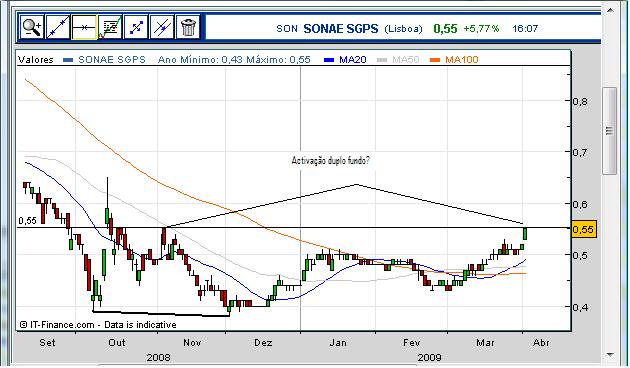The width and height of the screenshot is (630, 368).
Task: Click the Dez month label on the time axis
Action: pos(263,343)
